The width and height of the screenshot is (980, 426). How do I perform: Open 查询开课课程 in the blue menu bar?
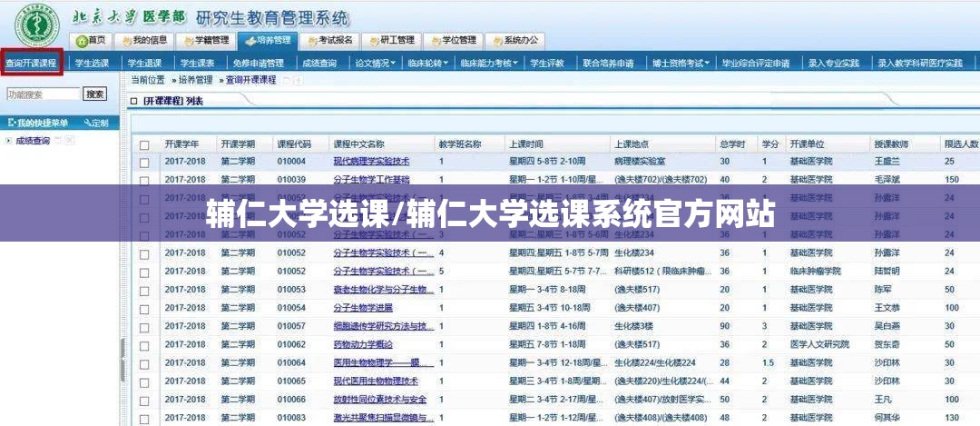point(31,64)
